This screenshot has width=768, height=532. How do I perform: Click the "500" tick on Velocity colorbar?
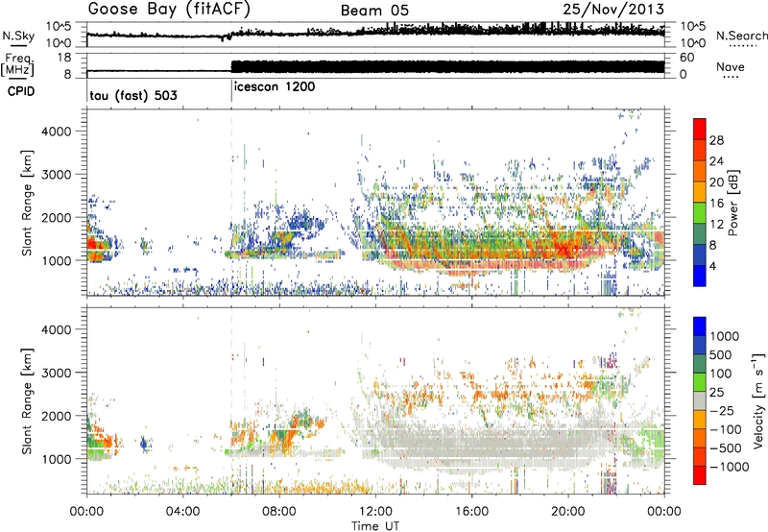pyautogui.click(x=720, y=355)
